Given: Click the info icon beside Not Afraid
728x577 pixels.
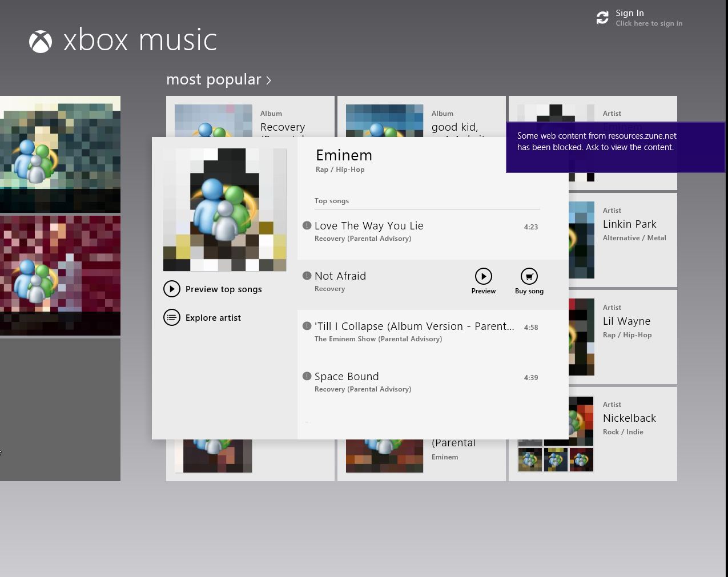Looking at the screenshot, I should pos(307,276).
